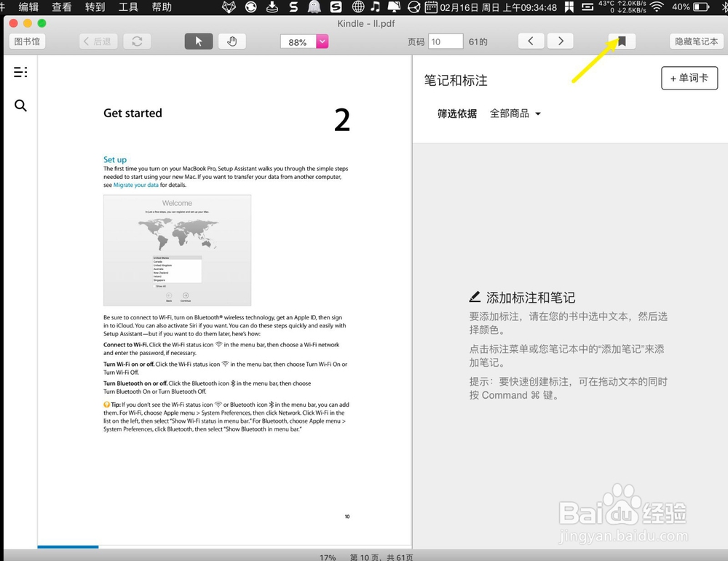Screen dimensions: 728x561
Task: Open the 工具 menu
Action: (129, 8)
